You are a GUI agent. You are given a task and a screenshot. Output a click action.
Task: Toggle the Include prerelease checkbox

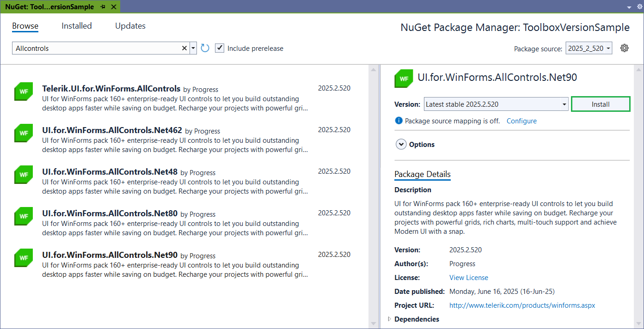(220, 48)
